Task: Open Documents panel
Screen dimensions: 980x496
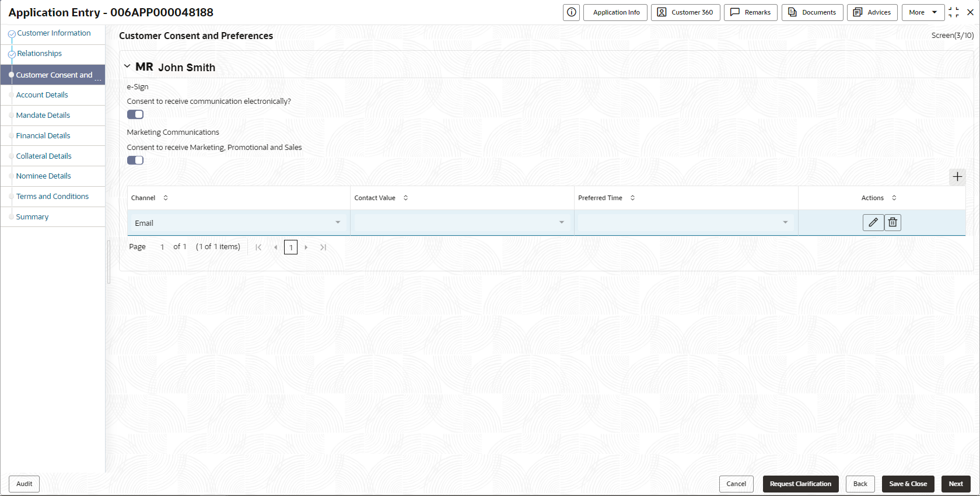Action: pos(813,12)
